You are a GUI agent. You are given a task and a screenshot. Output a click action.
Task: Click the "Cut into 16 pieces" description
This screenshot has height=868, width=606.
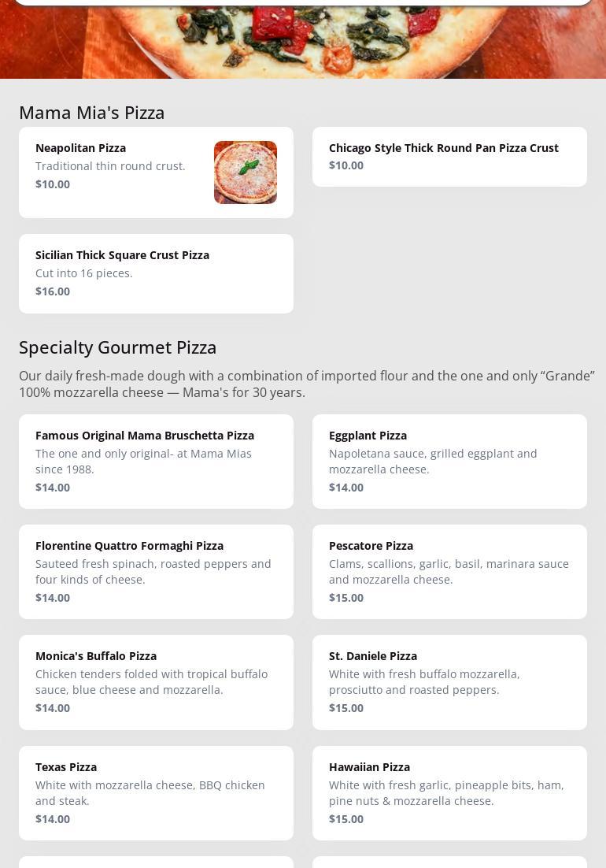(84, 273)
